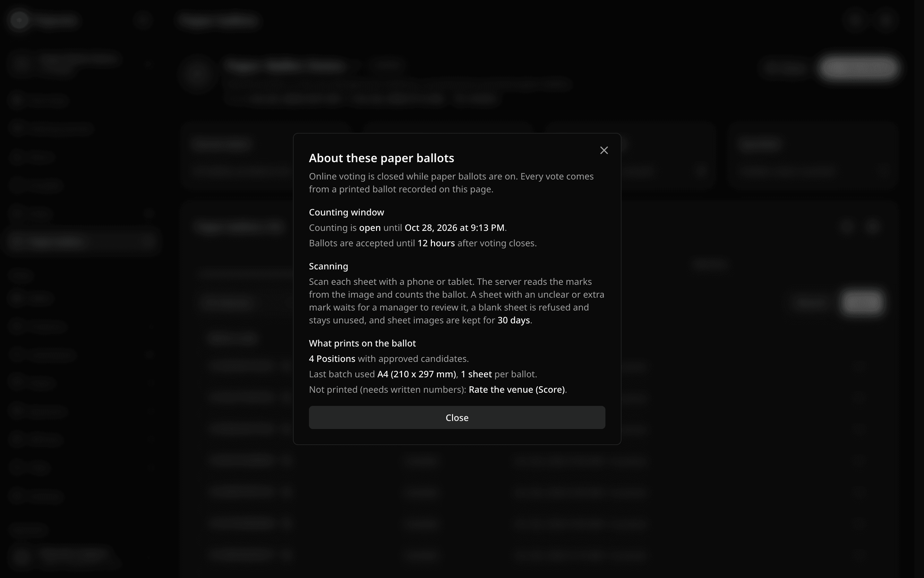The image size is (924, 578).
Task: Select the 'About these paper ballots' heading
Action: click(381, 158)
